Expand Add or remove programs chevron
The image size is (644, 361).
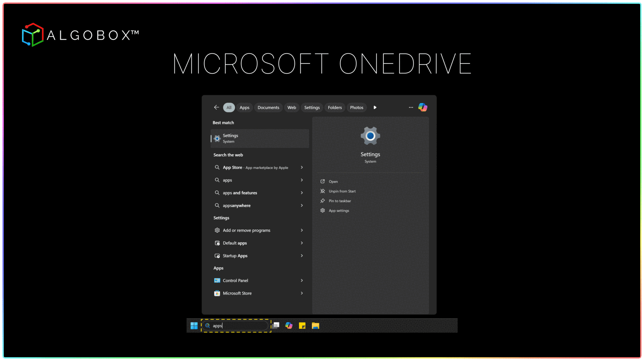click(x=302, y=230)
